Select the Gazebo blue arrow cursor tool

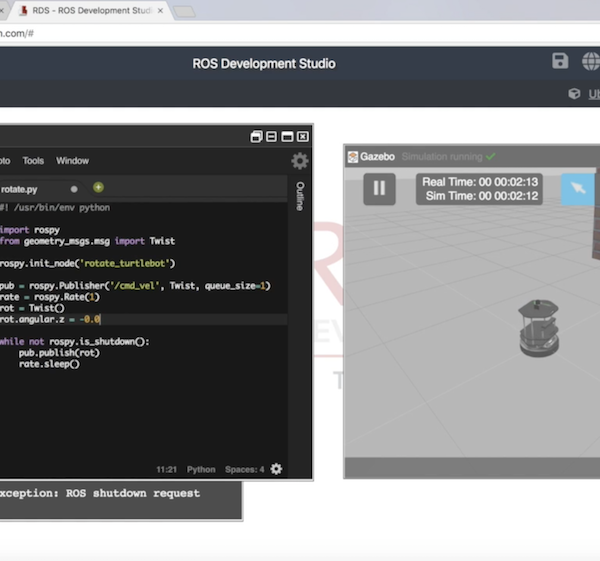tap(578, 189)
